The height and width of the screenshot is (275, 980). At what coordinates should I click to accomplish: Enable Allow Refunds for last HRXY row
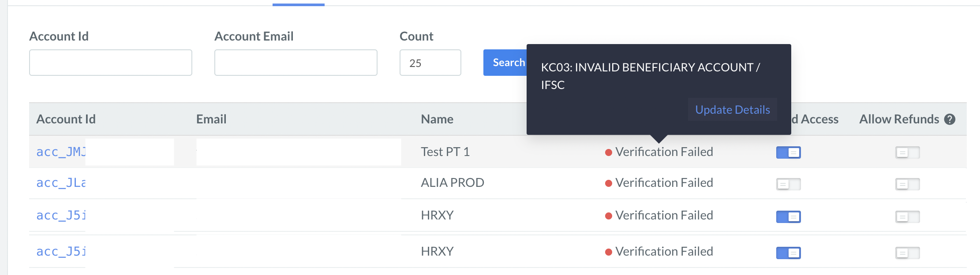point(907,253)
